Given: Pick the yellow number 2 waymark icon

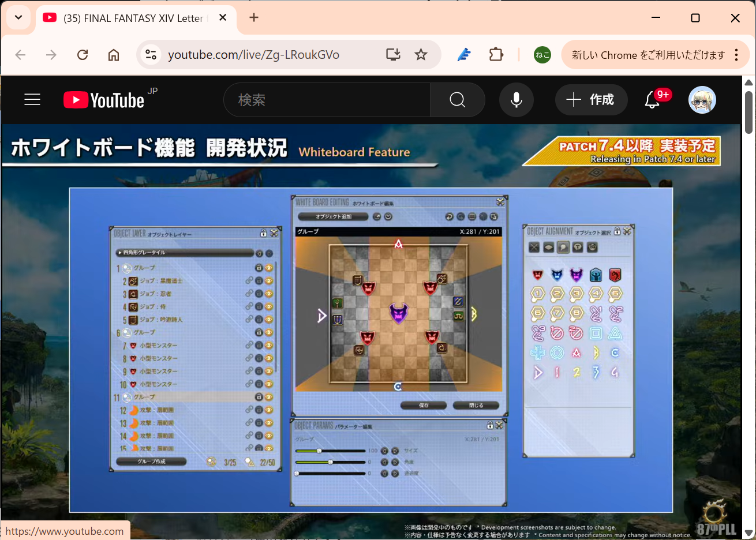Looking at the screenshot, I should [x=577, y=373].
